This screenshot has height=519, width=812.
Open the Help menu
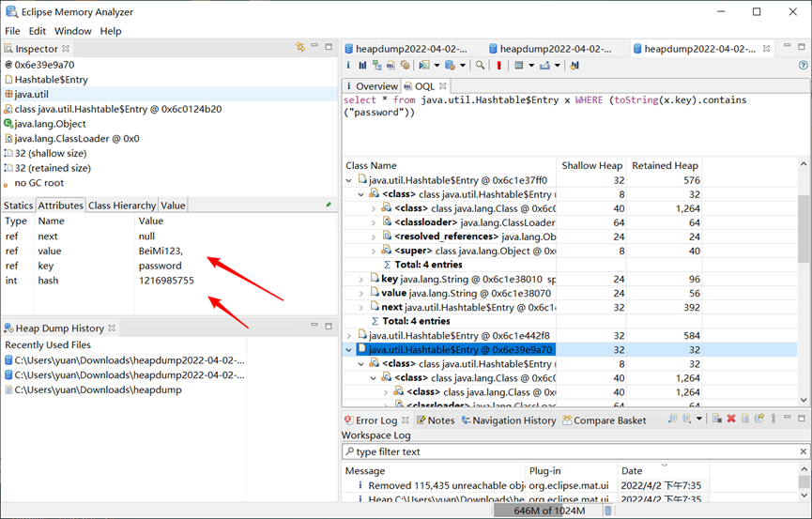point(111,31)
